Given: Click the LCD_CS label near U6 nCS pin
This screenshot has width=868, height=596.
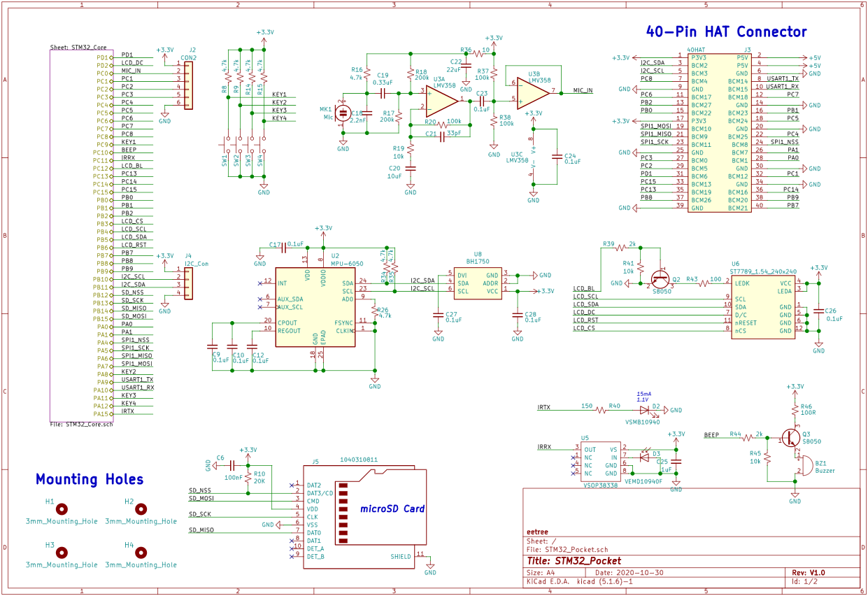Looking at the screenshot, I should point(584,328).
